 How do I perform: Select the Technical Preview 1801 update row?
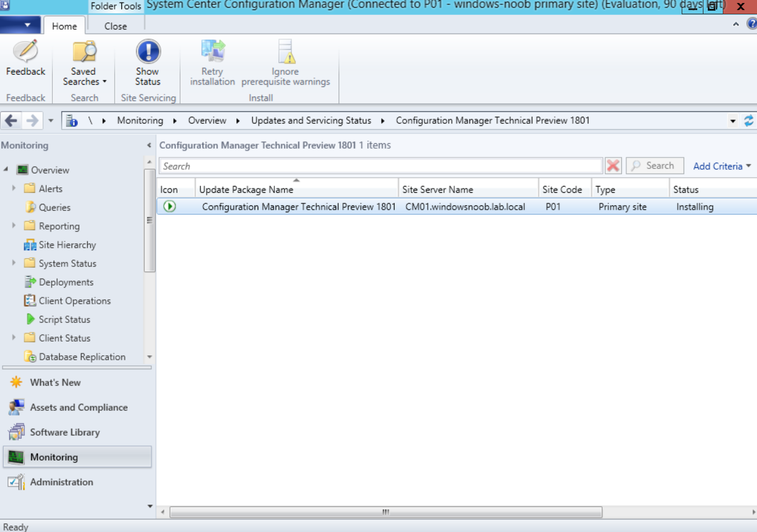click(x=457, y=207)
